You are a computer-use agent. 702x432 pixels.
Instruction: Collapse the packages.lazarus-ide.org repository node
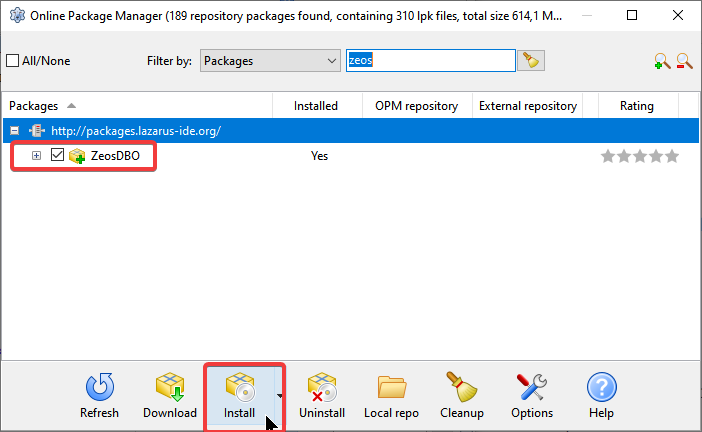pyautogui.click(x=15, y=131)
